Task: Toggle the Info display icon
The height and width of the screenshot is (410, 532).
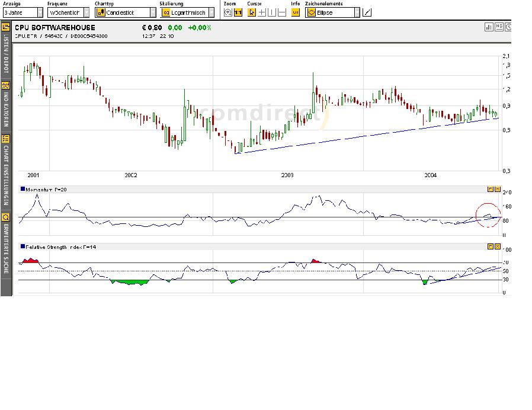Action: [x=296, y=12]
